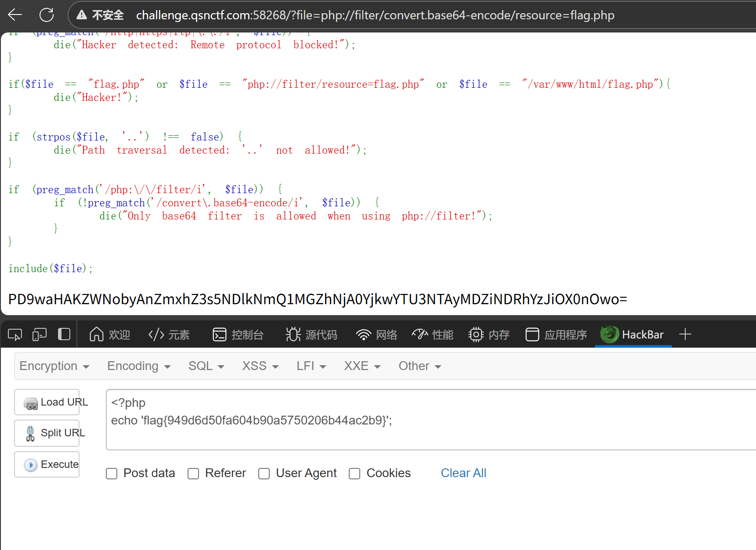Click the Split URL button label
The width and height of the screenshot is (756, 550).
[x=63, y=433]
